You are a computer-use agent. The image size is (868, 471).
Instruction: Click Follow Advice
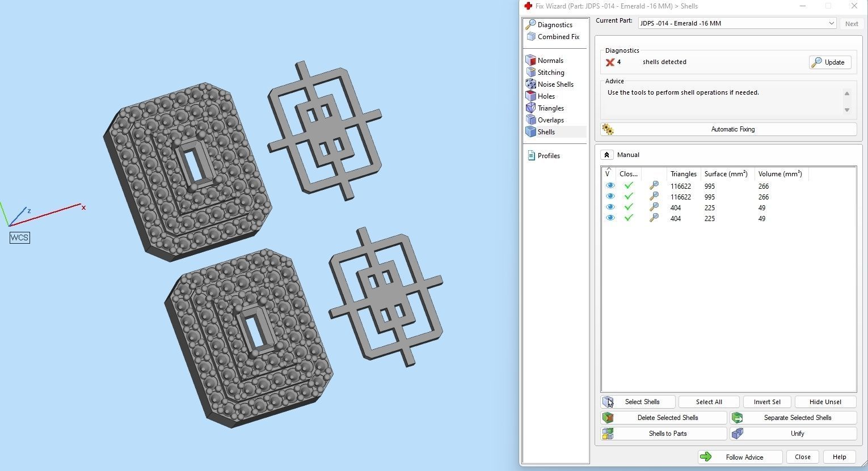(740, 457)
